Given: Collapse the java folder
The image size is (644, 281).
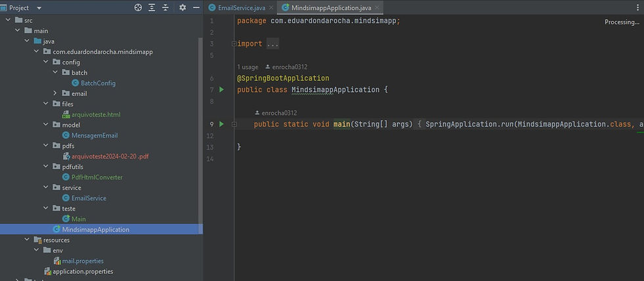Looking at the screenshot, I should (27, 41).
